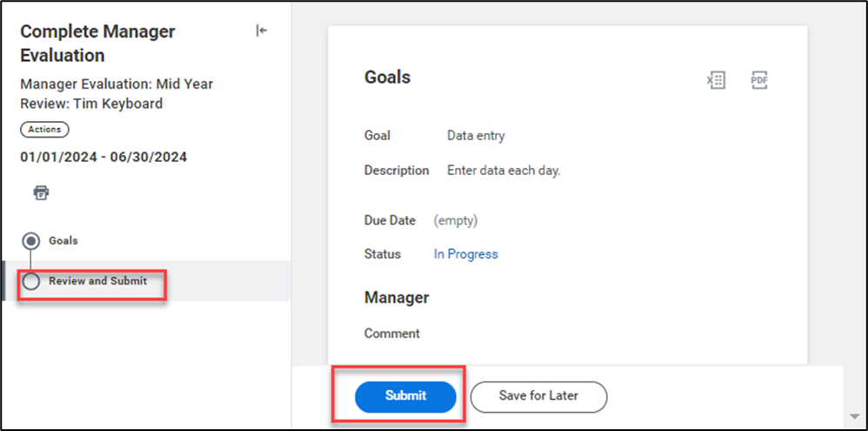Viewport: 868px width, 431px height.
Task: Select the Goals step radio circle
Action: (32, 241)
